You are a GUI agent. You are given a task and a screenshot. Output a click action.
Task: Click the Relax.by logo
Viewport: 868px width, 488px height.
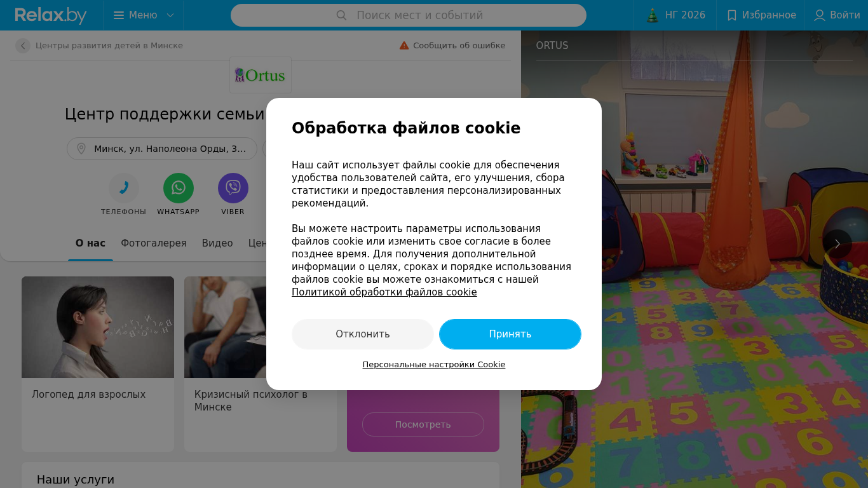pos(51,15)
